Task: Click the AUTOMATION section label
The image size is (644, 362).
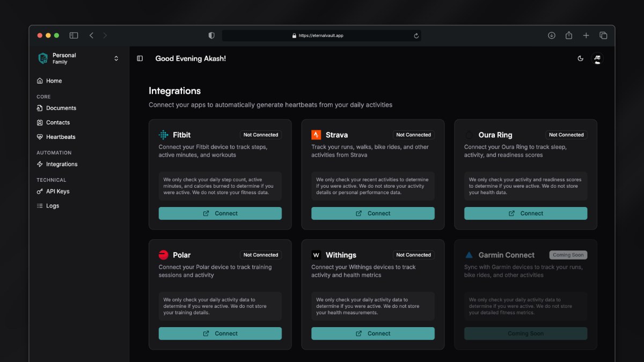Action: click(x=54, y=153)
